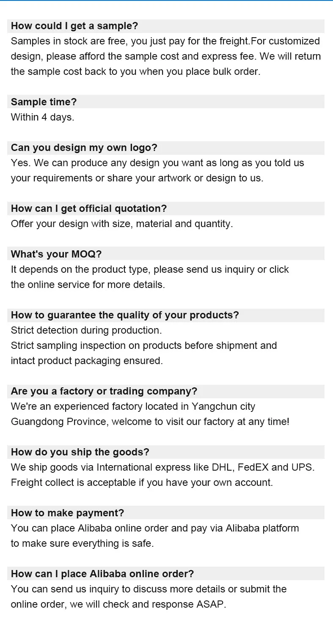Click 'Are you a factory or trading company?'
The height and width of the screenshot is (644, 333).
[104, 391]
